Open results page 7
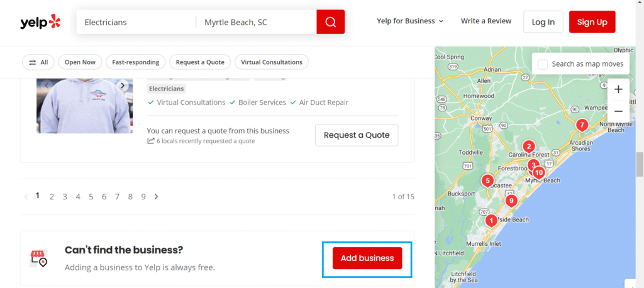 tap(117, 197)
